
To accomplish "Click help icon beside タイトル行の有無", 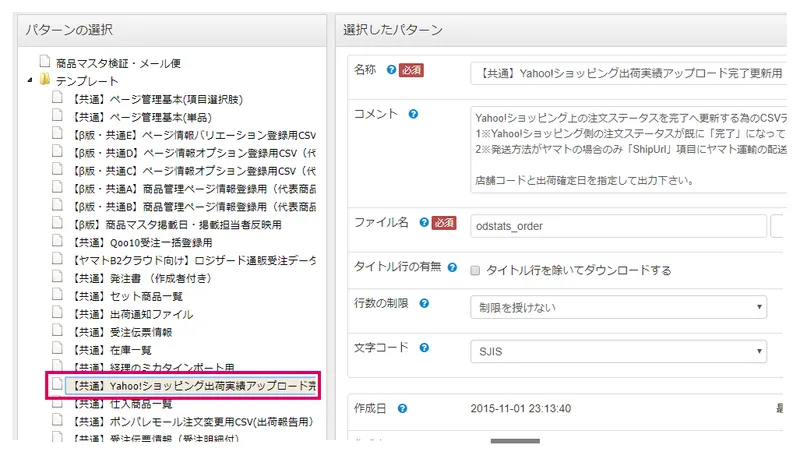I will [x=452, y=267].
